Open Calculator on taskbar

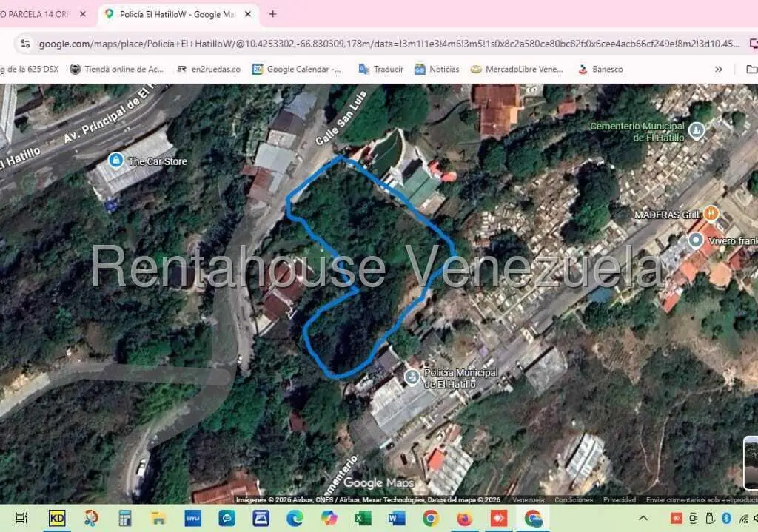click(124, 519)
